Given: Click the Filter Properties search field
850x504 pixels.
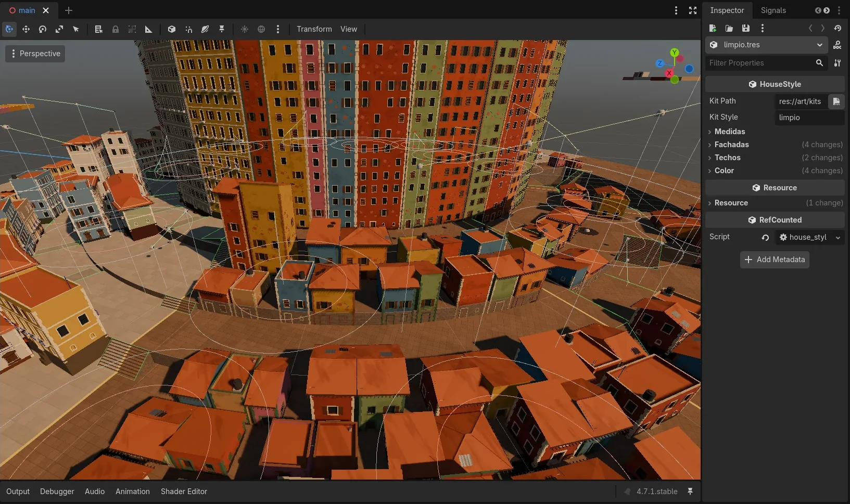Looking at the screenshot, I should coord(766,63).
